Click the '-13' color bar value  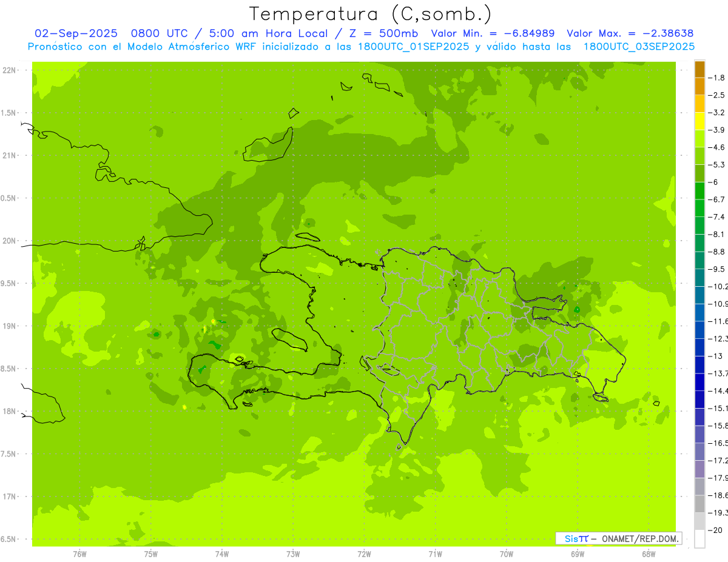(x=716, y=356)
